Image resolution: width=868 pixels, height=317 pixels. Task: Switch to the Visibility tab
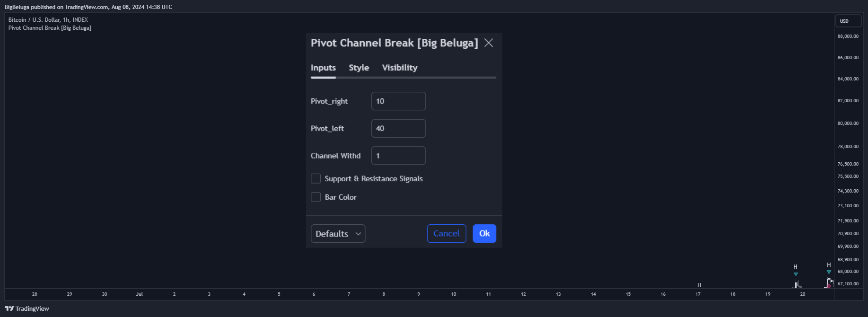coord(400,68)
